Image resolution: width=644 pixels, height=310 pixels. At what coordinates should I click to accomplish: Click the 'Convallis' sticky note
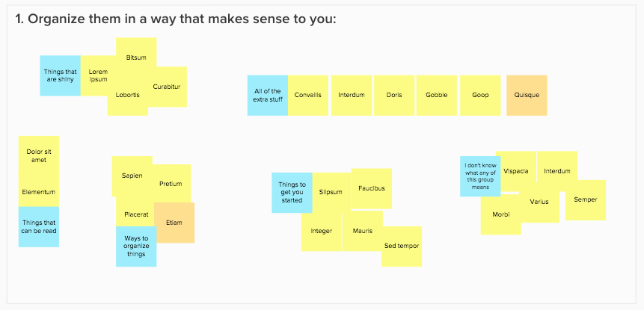pos(308,95)
